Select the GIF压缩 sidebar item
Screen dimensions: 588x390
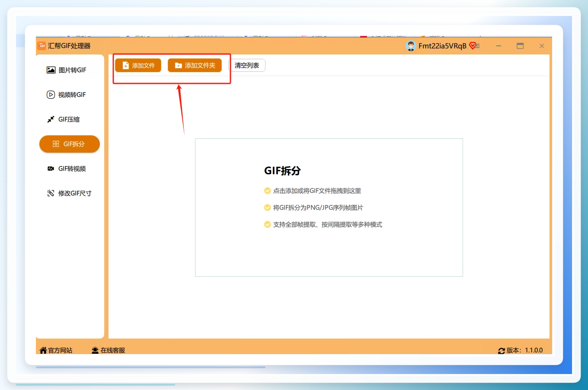coord(69,119)
